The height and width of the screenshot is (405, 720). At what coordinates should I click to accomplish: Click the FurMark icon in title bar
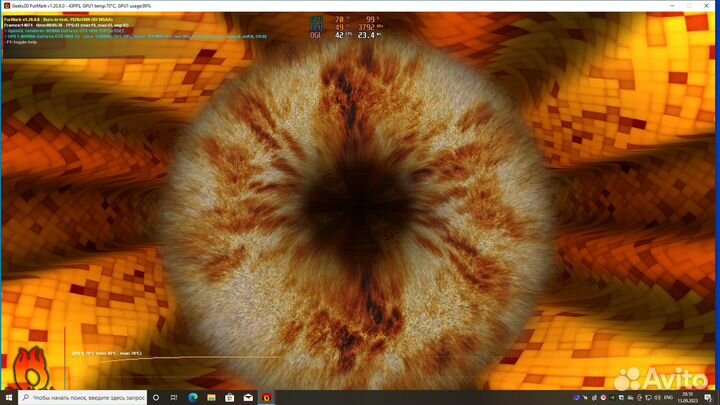coord(6,6)
